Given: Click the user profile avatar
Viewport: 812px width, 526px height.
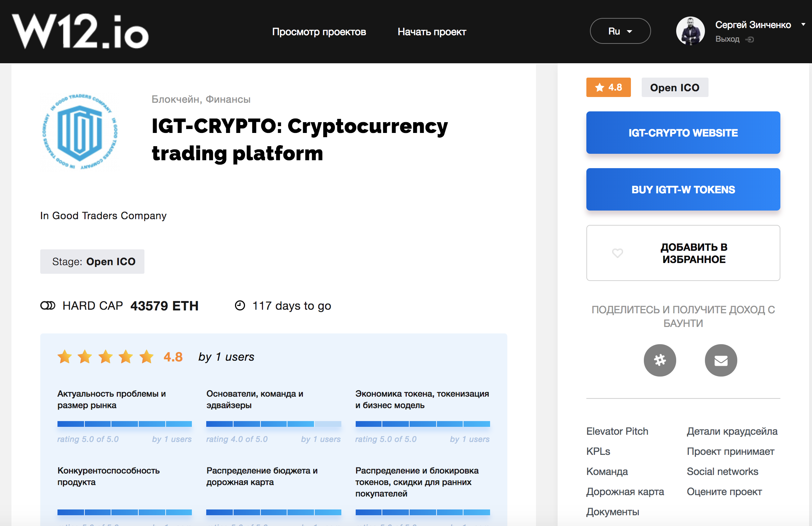Looking at the screenshot, I should (x=690, y=31).
